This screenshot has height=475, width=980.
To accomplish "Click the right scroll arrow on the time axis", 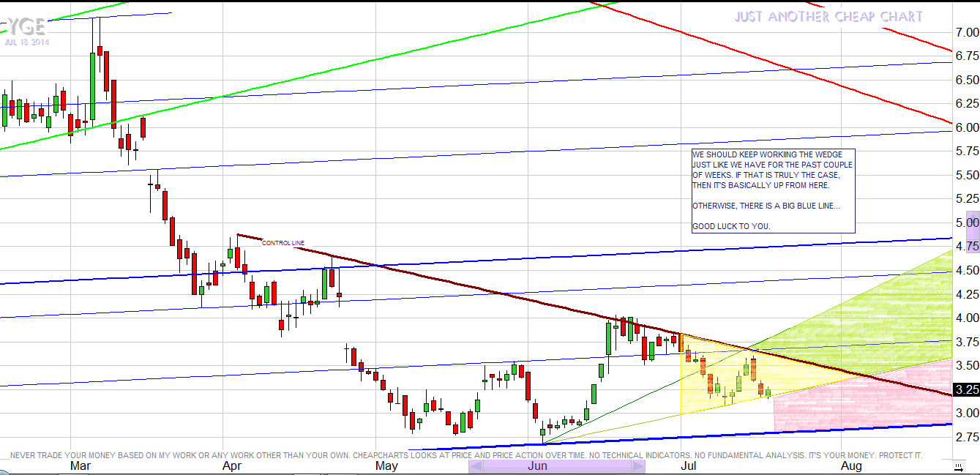I will coord(637,466).
